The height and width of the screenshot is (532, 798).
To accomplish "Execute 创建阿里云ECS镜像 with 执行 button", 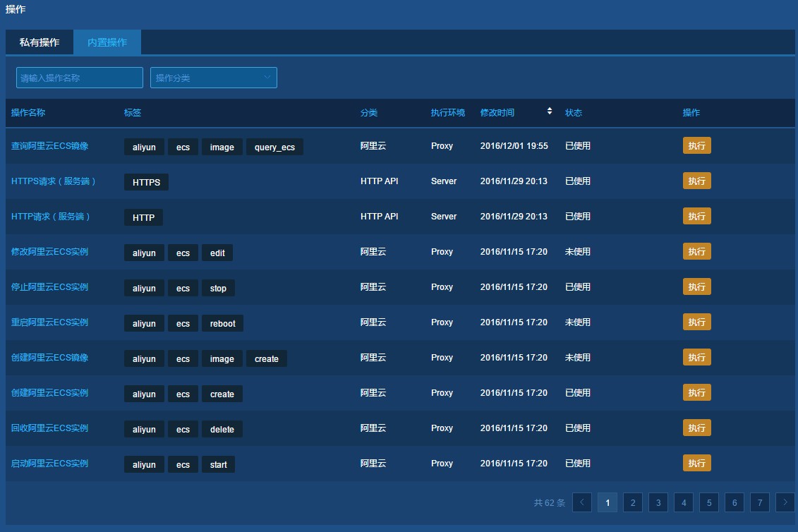I will tap(696, 358).
